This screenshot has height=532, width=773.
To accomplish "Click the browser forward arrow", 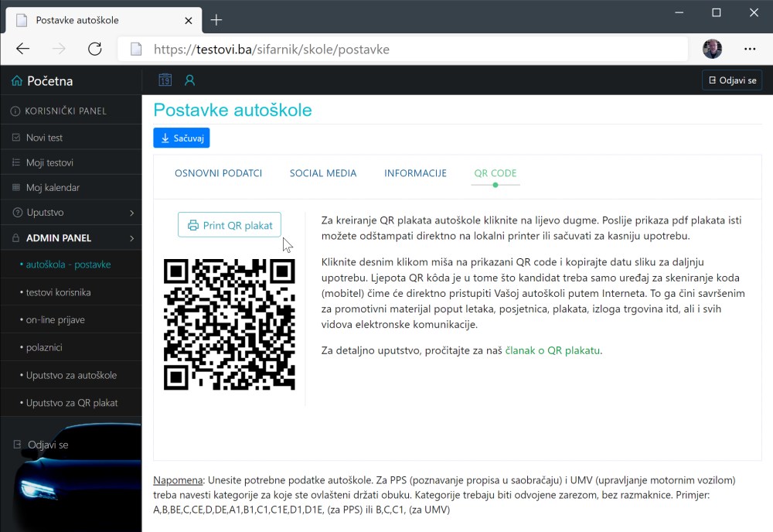I will 59,49.
